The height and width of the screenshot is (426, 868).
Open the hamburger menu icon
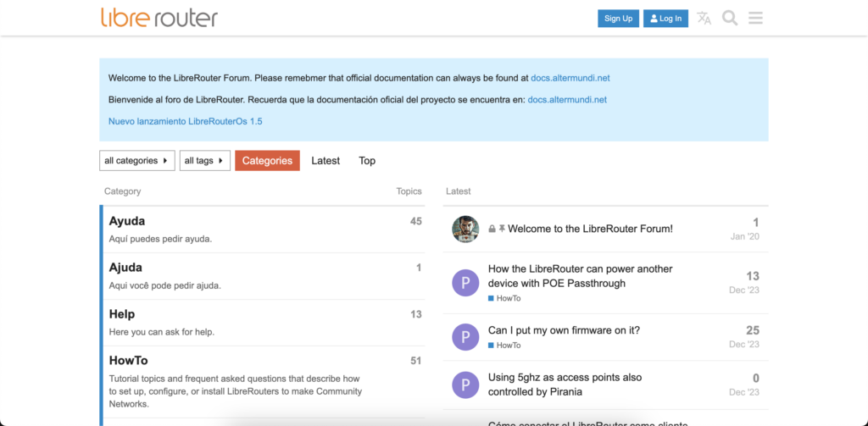pyautogui.click(x=756, y=19)
